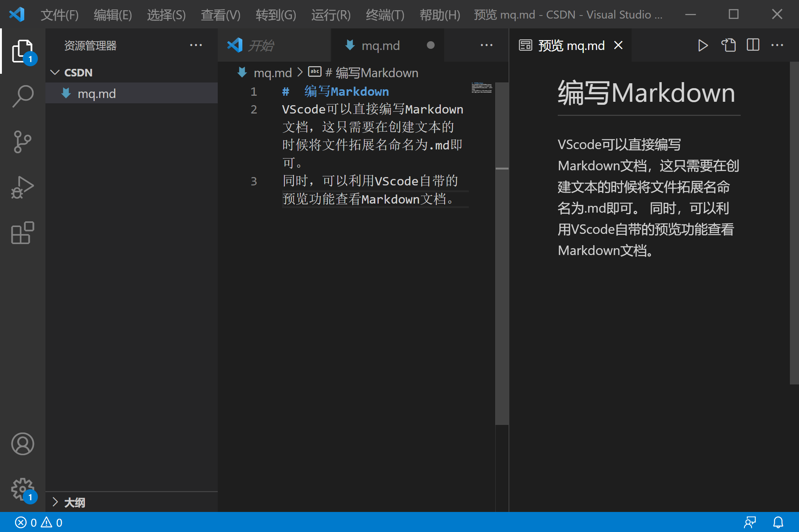
Task: Toggle split editor layout for preview
Action: (x=753, y=45)
